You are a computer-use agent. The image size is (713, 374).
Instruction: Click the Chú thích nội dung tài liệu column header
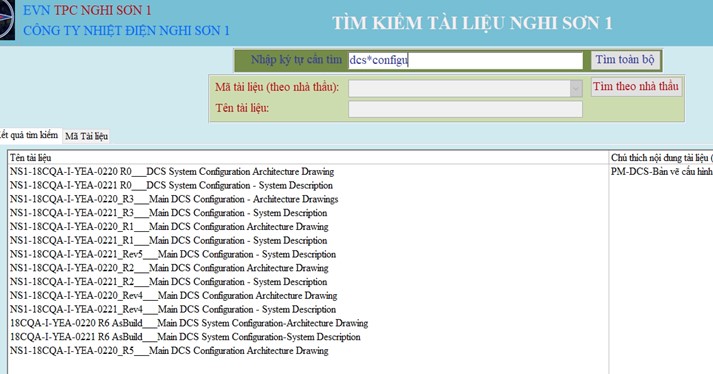(662, 158)
